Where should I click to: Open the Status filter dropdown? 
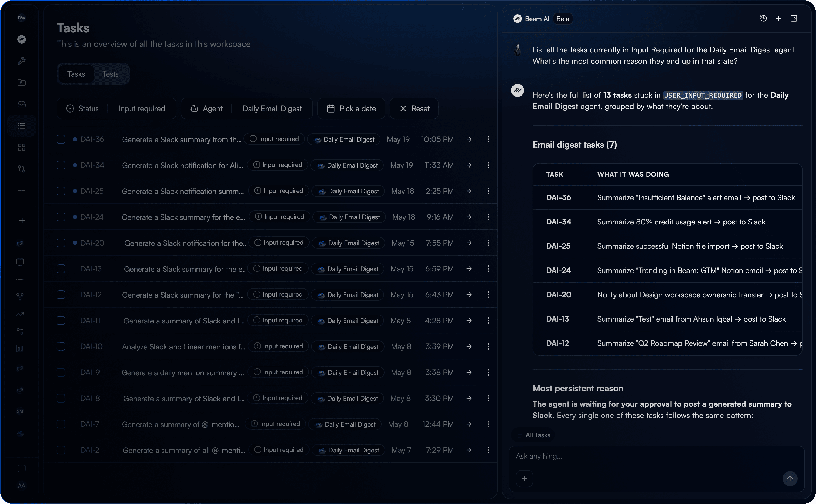pyautogui.click(x=116, y=109)
